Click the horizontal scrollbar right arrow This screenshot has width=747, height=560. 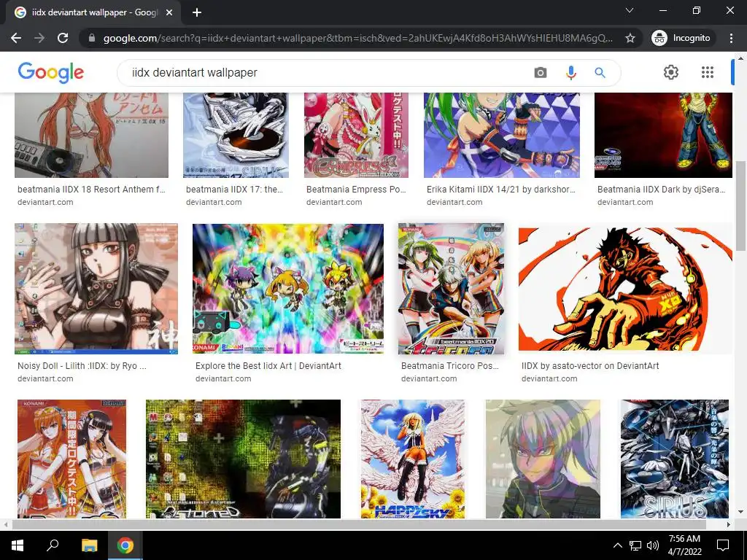[728, 524]
